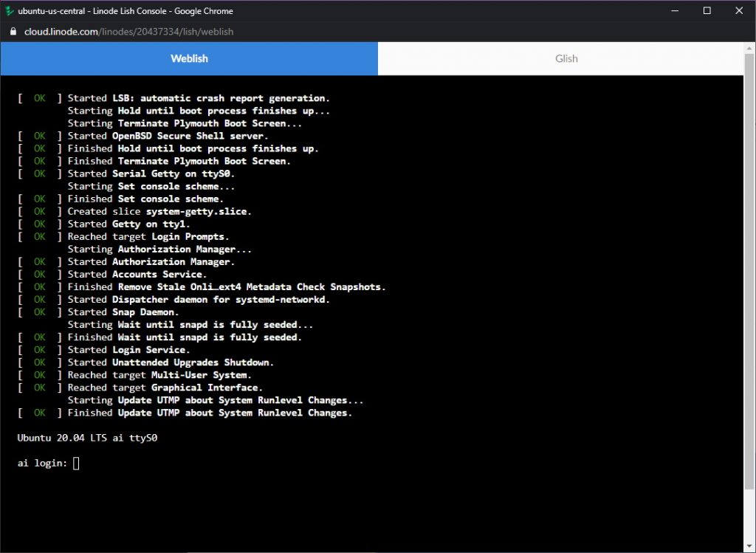The height and width of the screenshot is (553, 756).
Task: Click the line 'Reached target Multi-User System.'
Action: [x=159, y=375]
